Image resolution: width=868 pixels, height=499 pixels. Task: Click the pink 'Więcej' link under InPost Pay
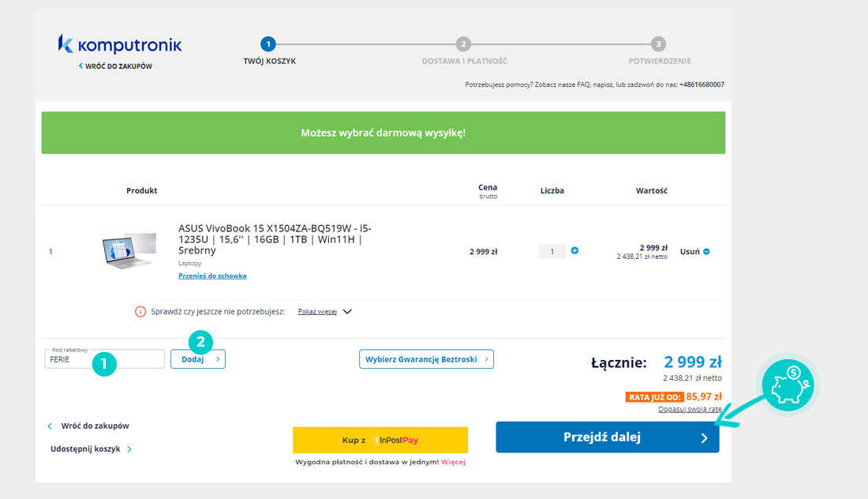pos(453,462)
